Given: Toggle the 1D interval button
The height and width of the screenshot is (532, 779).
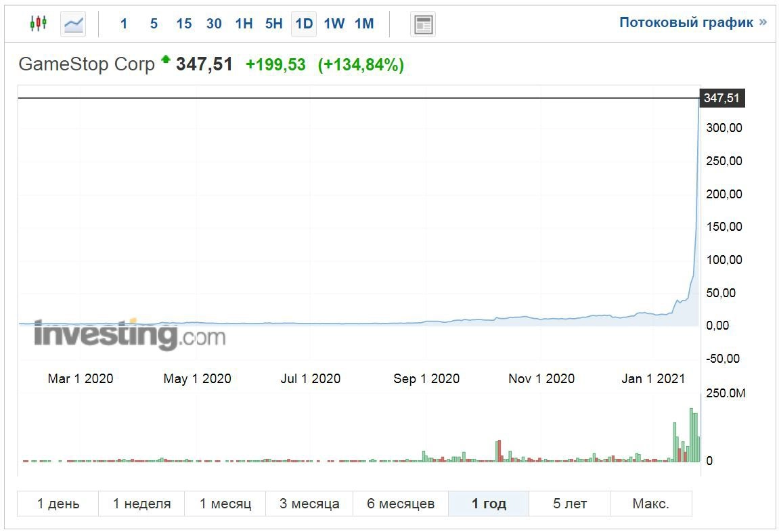Looking at the screenshot, I should (304, 24).
